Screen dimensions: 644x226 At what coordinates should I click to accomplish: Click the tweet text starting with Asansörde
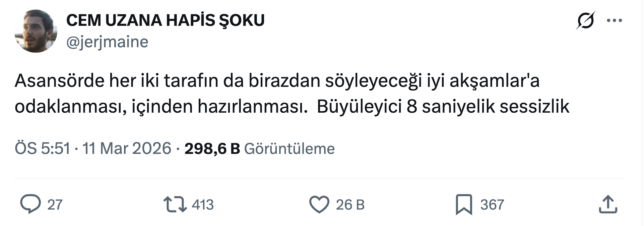(x=277, y=81)
